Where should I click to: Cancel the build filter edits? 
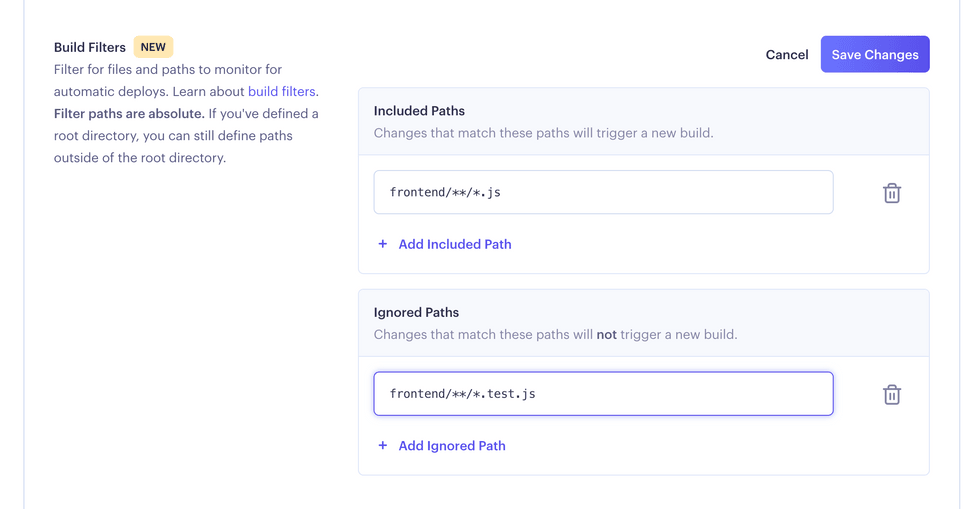click(x=787, y=54)
